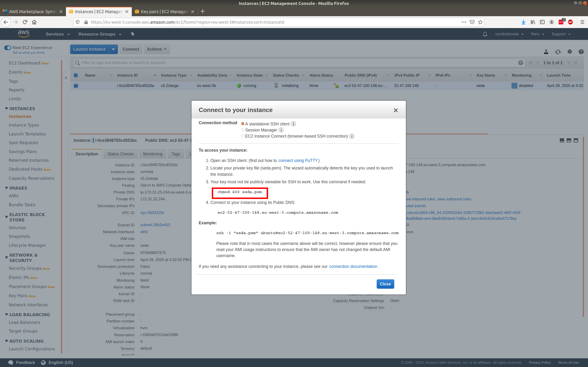Click info icon for Session Manager

[281, 130]
